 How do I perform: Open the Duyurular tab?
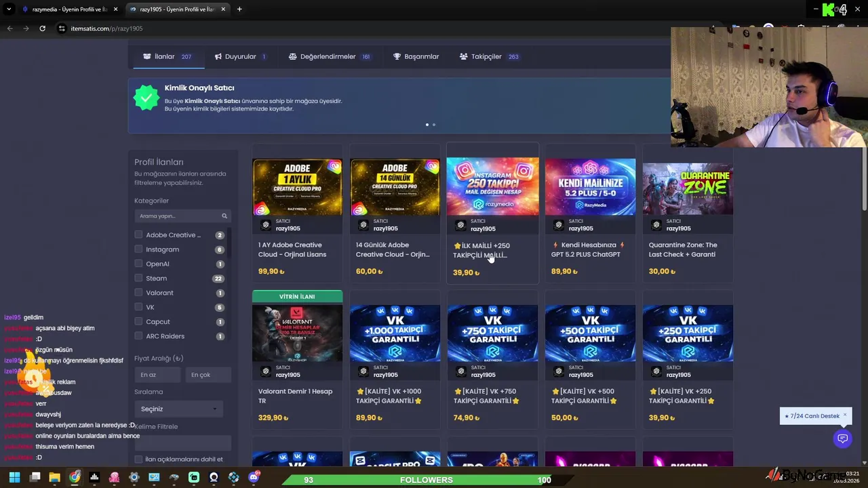pos(240,57)
